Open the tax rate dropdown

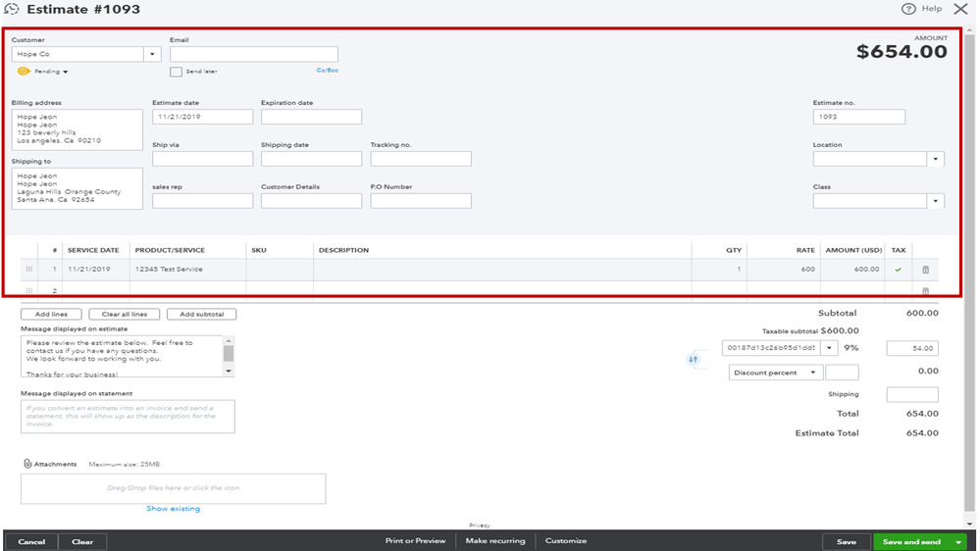click(829, 348)
